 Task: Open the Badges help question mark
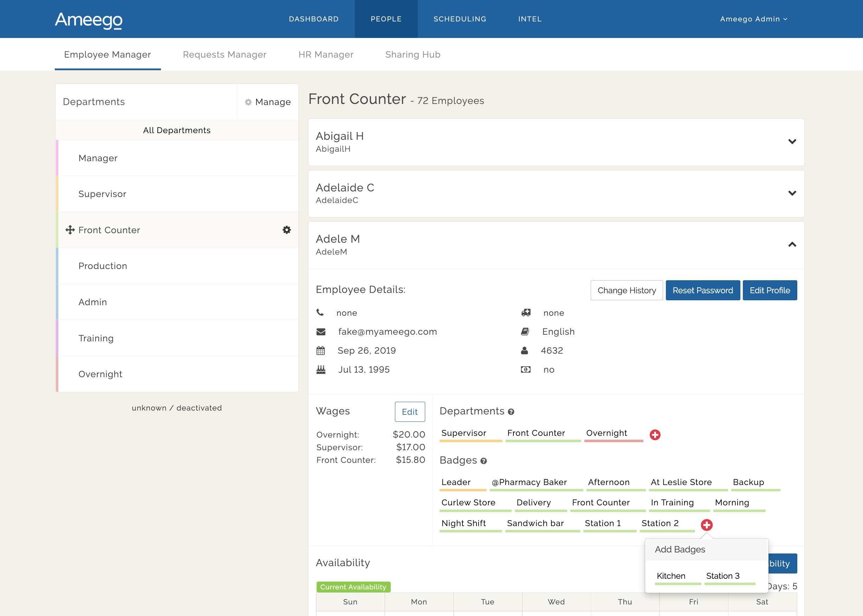click(x=483, y=461)
